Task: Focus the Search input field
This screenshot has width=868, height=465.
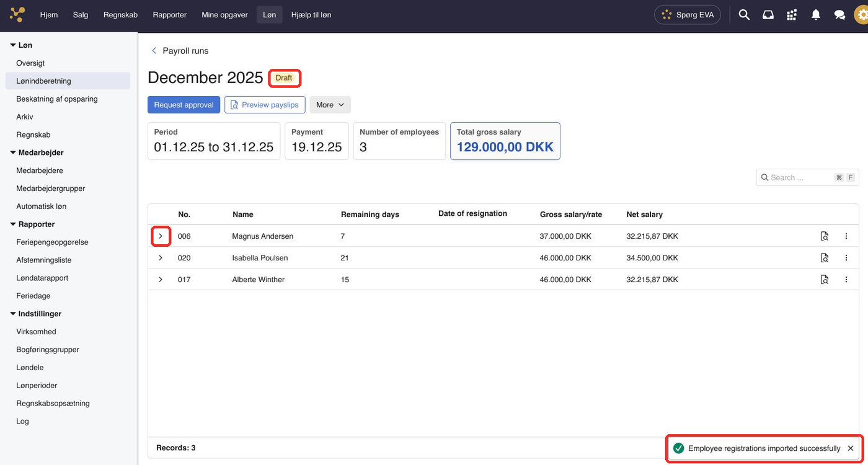Action: pos(807,177)
